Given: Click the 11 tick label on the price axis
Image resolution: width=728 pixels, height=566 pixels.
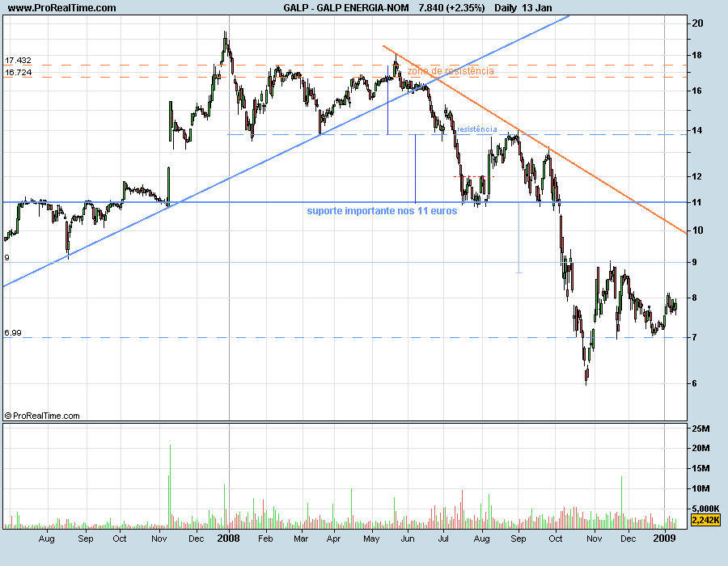Looking at the screenshot, I should pos(697,202).
